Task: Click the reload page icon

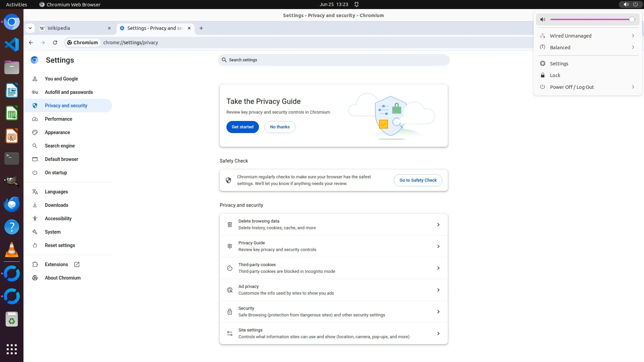Action: click(55, 43)
